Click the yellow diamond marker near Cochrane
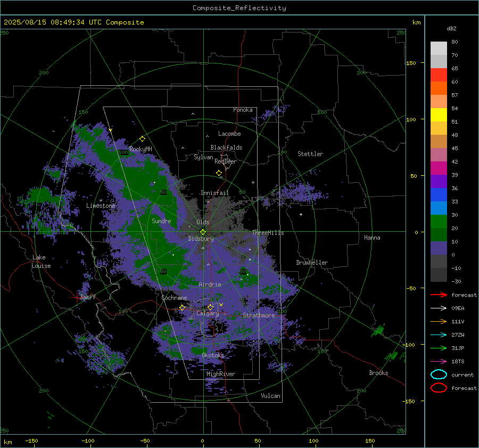Image resolution: width=479 pixels, height=448 pixels. [182, 307]
